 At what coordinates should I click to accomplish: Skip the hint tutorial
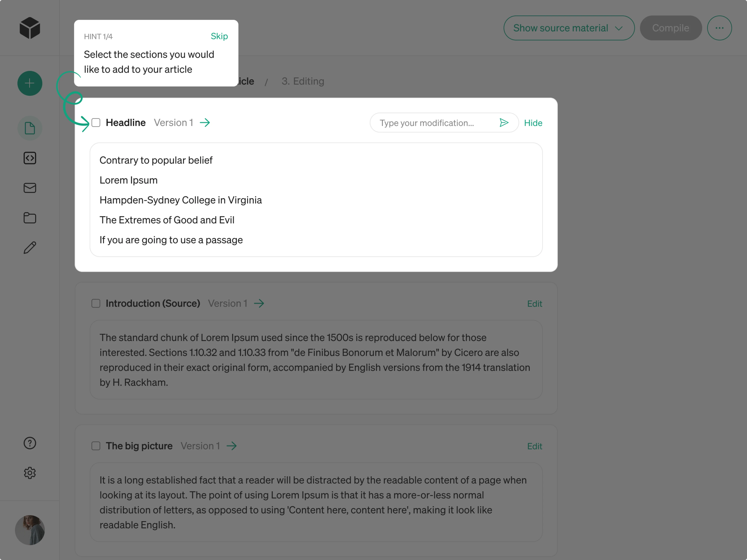click(x=219, y=36)
